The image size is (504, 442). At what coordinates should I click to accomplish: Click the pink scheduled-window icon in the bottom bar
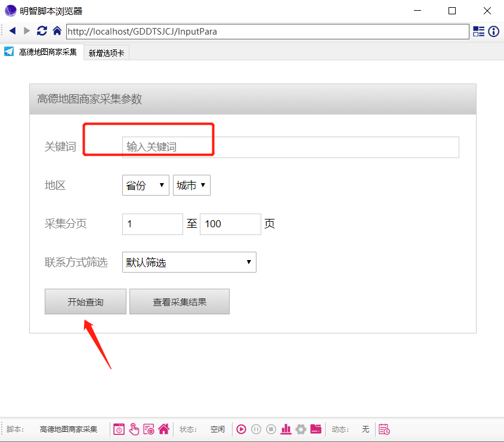pyautogui.click(x=119, y=429)
